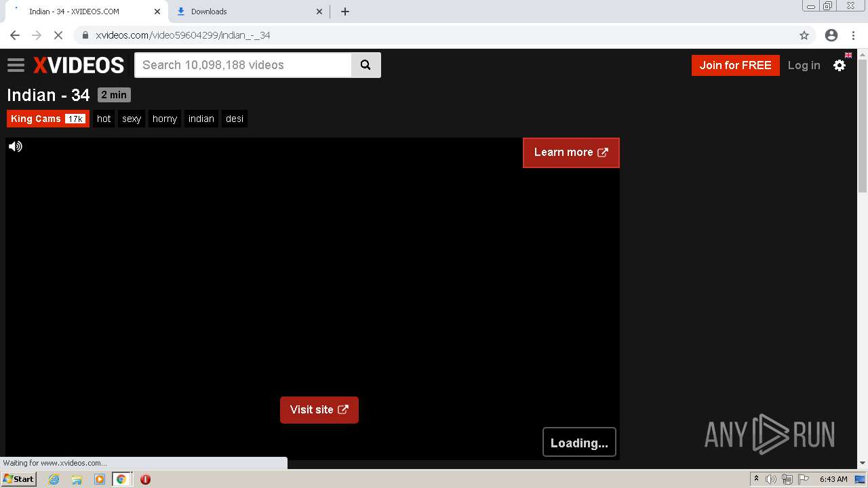
Task: Mute the video player volume icon
Action: 16,146
